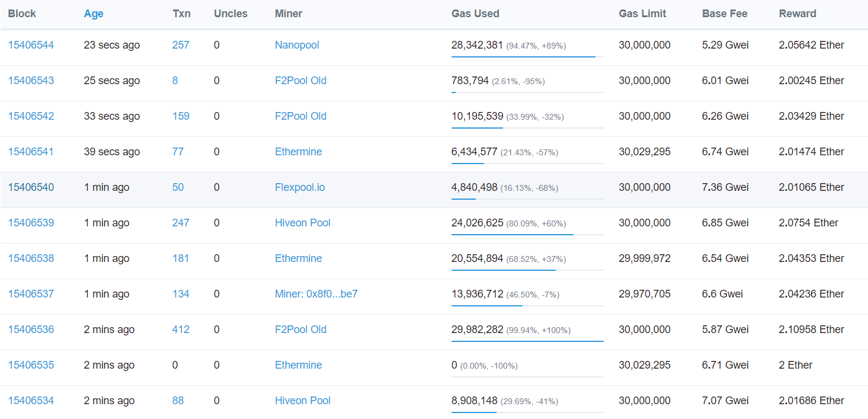Open block 15406541 details
868x419 pixels.
point(31,152)
